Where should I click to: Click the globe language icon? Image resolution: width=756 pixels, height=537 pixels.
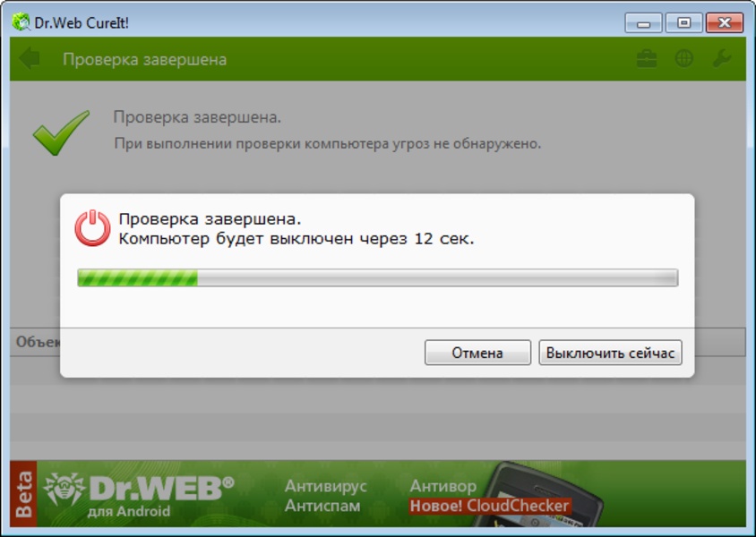(684, 59)
